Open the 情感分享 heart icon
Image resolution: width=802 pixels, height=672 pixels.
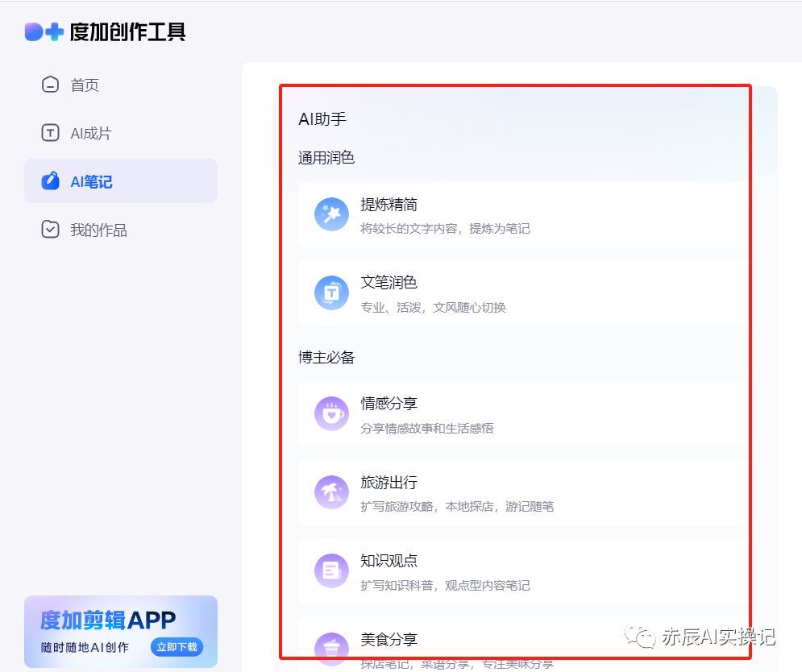(x=331, y=413)
